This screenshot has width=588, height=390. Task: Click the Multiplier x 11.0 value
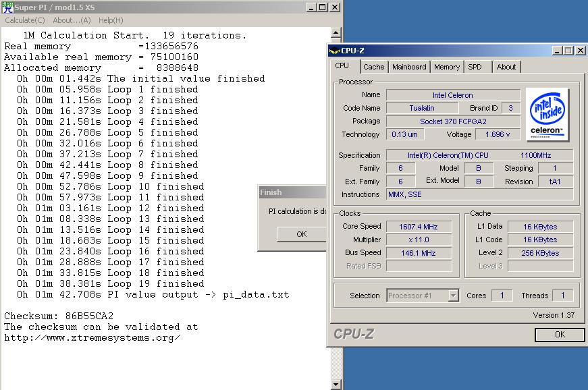coord(419,240)
